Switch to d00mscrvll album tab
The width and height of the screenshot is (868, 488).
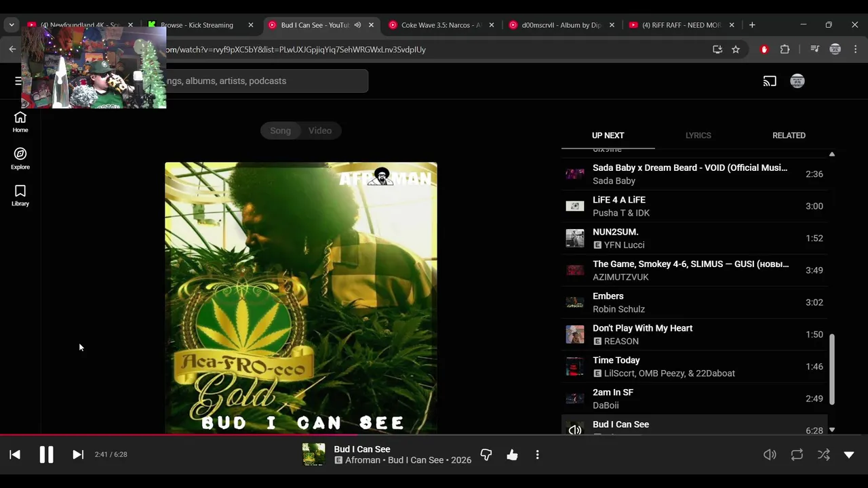coord(561,25)
